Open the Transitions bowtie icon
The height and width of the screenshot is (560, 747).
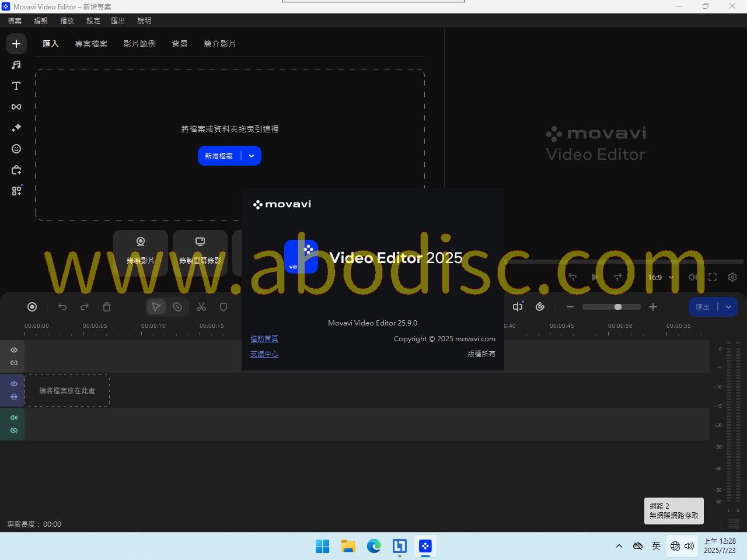[16, 107]
